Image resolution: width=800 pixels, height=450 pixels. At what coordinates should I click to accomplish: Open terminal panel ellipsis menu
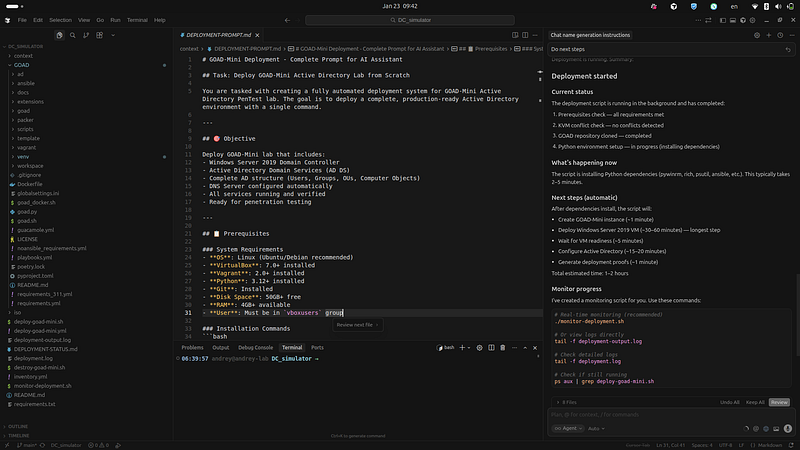514,347
